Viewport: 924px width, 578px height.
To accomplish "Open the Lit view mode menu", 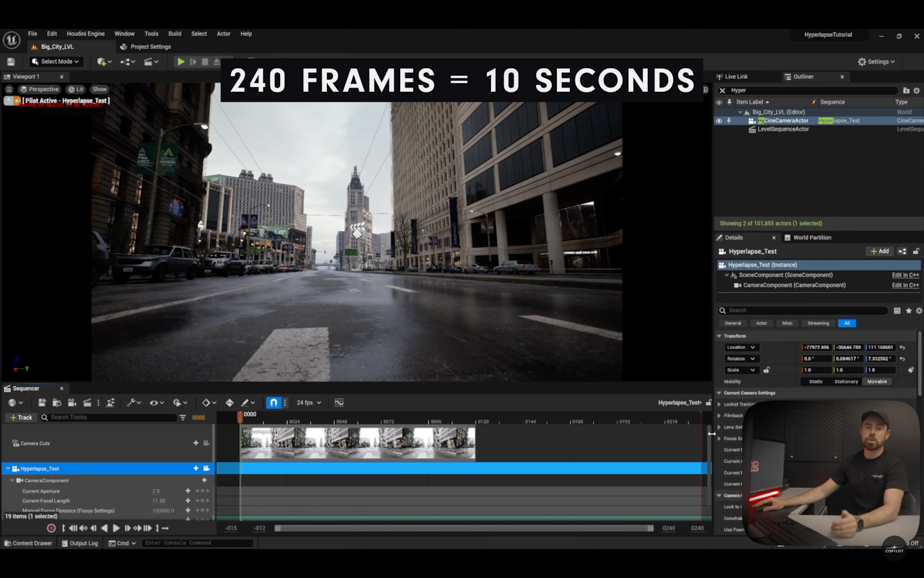I will (x=76, y=89).
